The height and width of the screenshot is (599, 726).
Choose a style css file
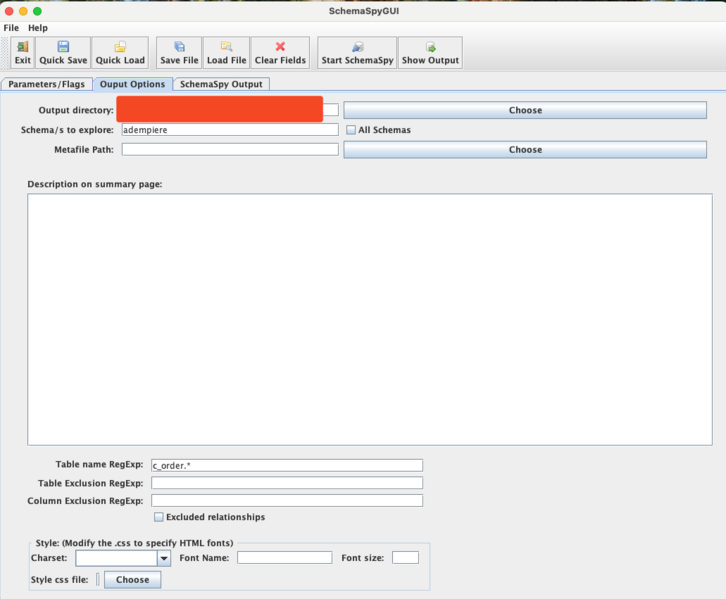point(132,579)
